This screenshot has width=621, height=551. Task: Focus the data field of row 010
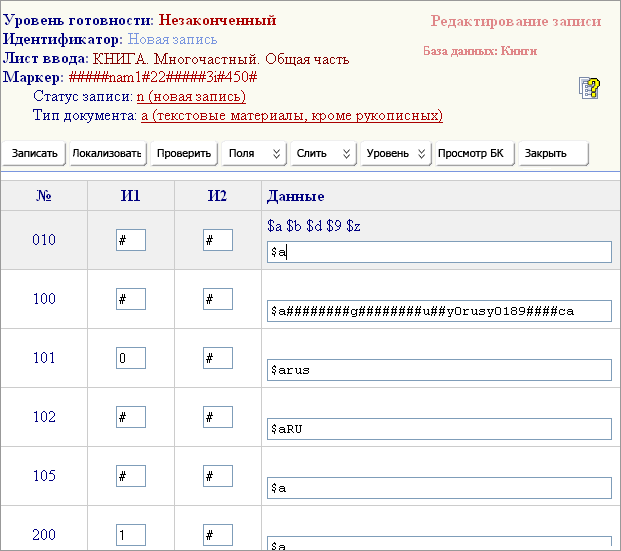tap(439, 252)
